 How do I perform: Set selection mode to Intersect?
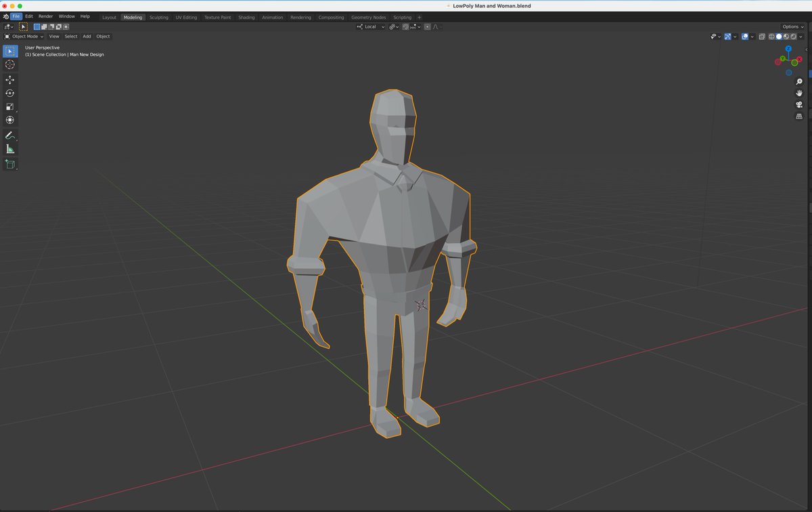point(66,27)
